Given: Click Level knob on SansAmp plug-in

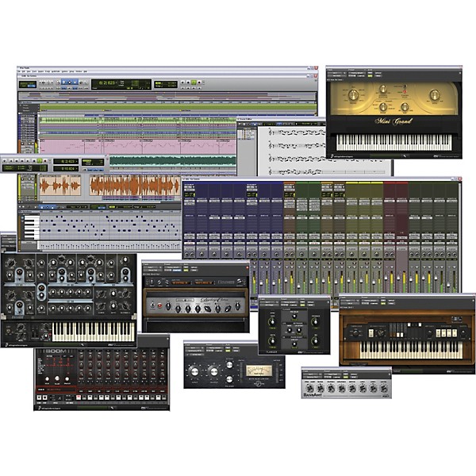Looking at the screenshot, I should tap(384, 389).
